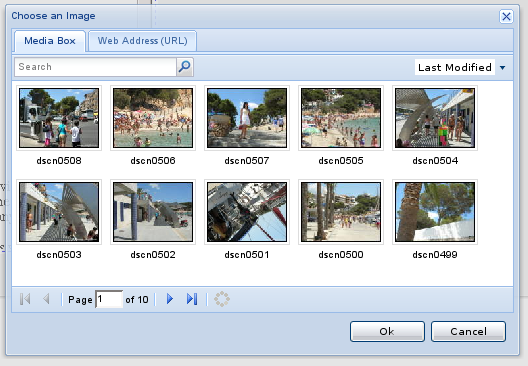
Task: Click the dscn0501 file name label
Action: 247,255
